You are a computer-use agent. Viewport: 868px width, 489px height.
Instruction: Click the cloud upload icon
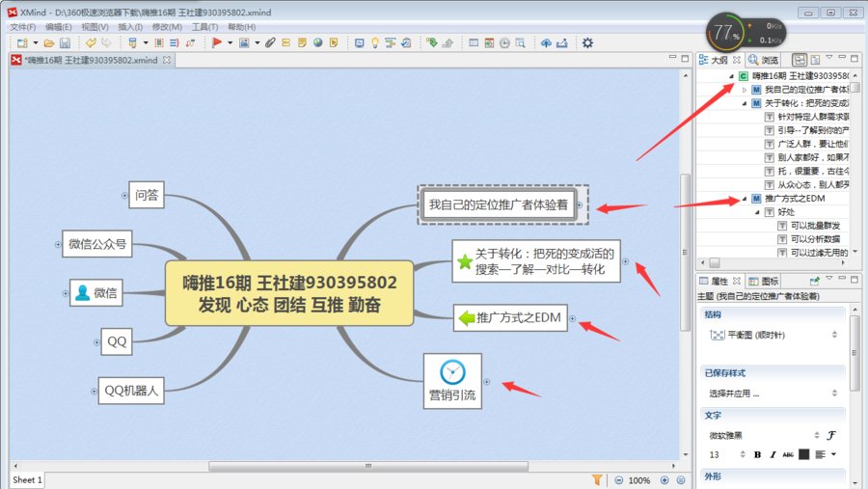(x=546, y=42)
